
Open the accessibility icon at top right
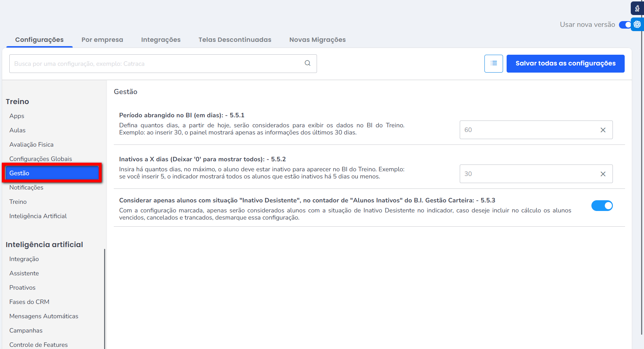click(x=637, y=8)
